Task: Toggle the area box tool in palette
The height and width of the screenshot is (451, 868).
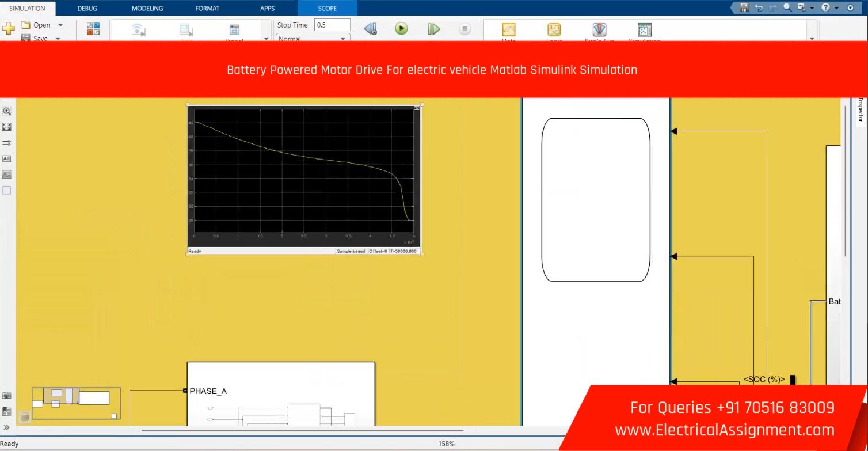Action: coord(7,190)
